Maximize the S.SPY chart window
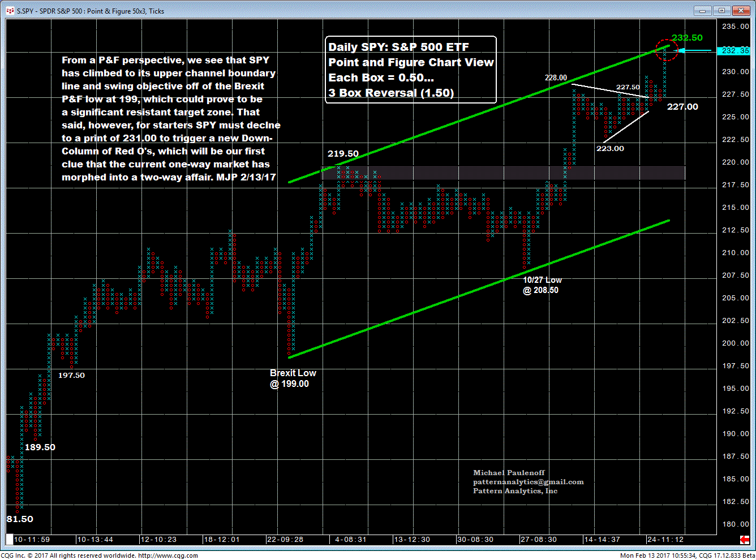Screen dimensions: 756x560 [x=721, y=11]
